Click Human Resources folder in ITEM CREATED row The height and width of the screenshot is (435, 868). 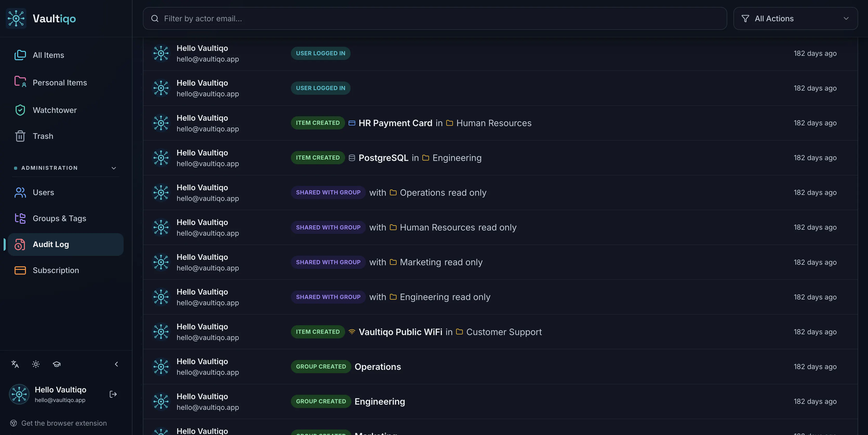(494, 123)
